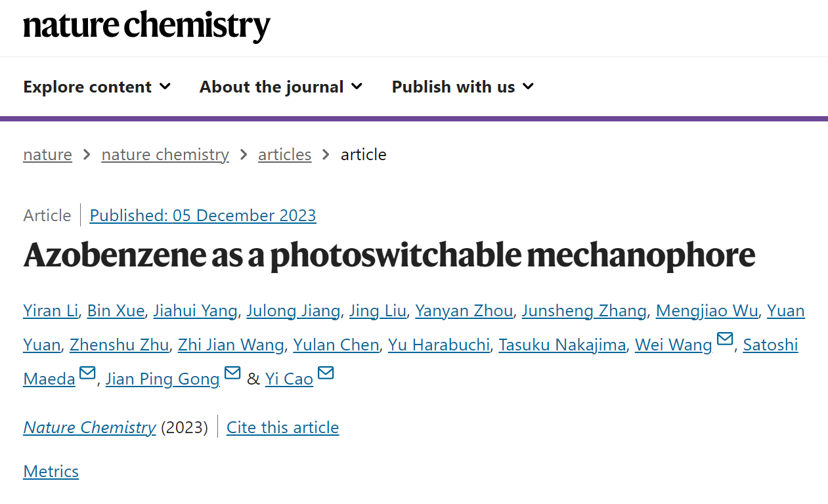Open the Published: 05 December 2023 link
The height and width of the screenshot is (504, 828).
tap(203, 215)
